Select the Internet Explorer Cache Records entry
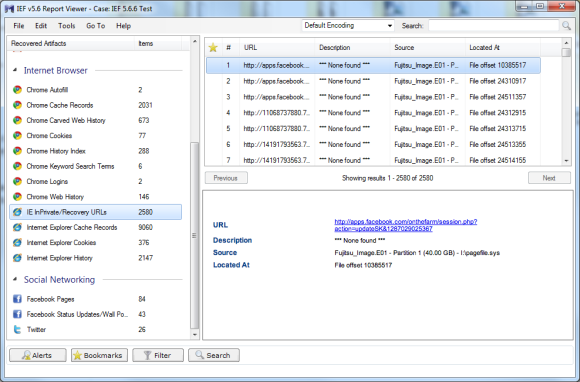Viewport: 580px width, 382px height. tap(95, 227)
